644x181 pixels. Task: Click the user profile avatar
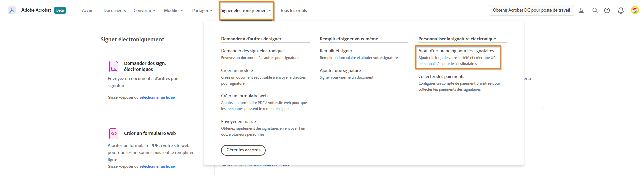[635, 10]
